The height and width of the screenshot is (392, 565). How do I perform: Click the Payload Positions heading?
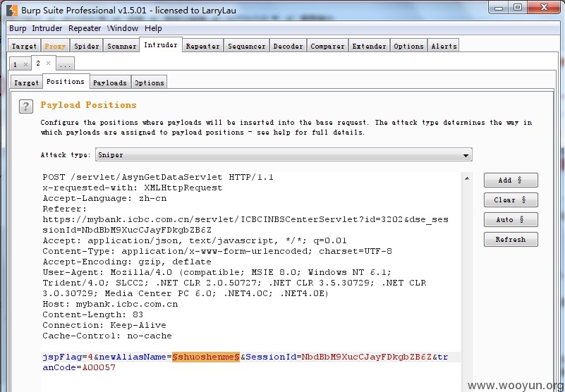pos(88,105)
